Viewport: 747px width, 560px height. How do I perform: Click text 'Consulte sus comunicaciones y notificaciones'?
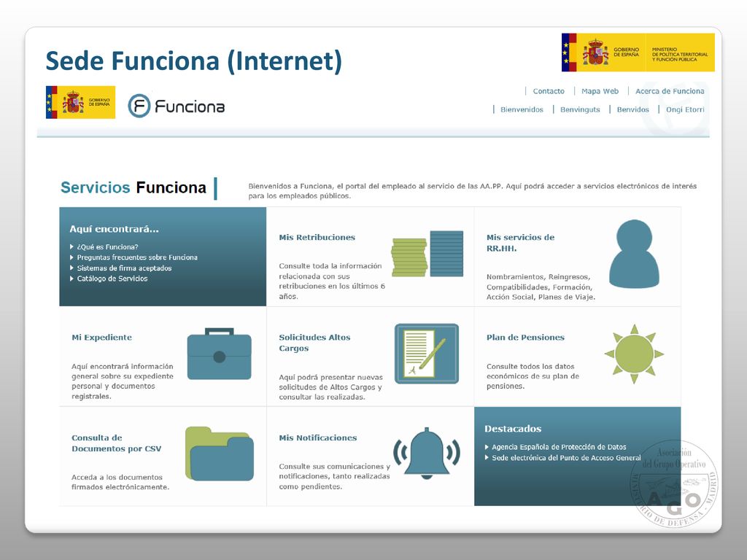[x=334, y=476]
